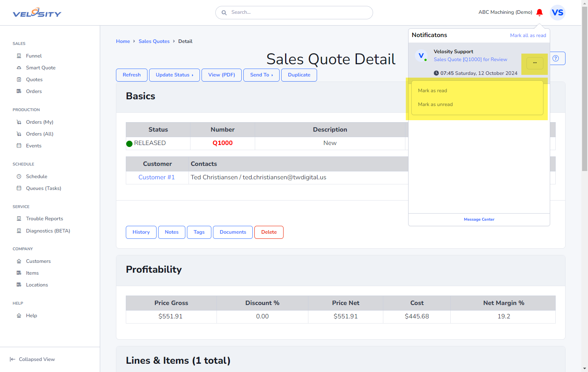The width and height of the screenshot is (588, 372).
Task: Click the Orders (All) cart icon
Action: click(x=19, y=134)
